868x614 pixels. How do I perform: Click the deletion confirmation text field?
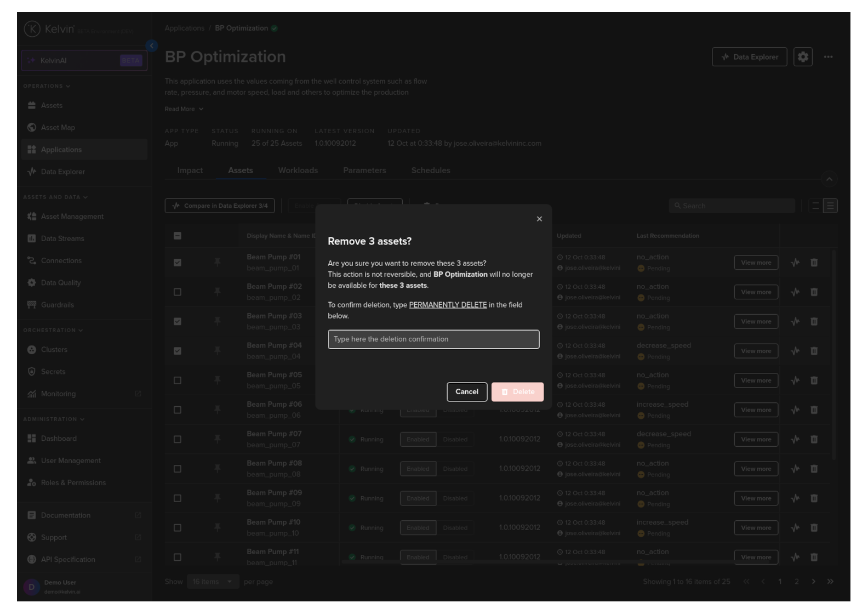click(x=433, y=339)
